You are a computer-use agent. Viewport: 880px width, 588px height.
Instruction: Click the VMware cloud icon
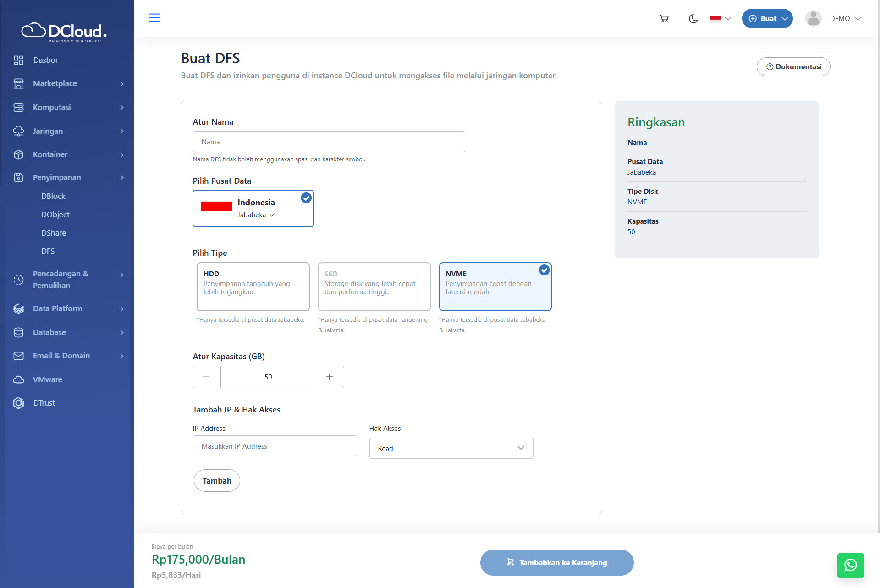point(18,379)
